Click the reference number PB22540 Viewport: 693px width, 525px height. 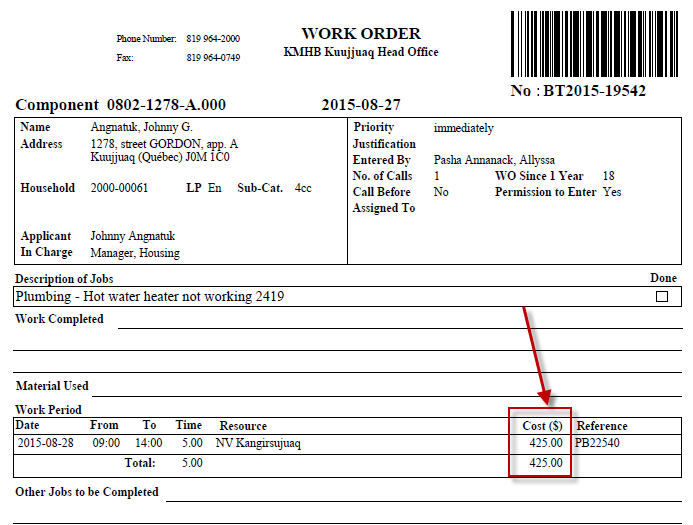[x=599, y=442]
